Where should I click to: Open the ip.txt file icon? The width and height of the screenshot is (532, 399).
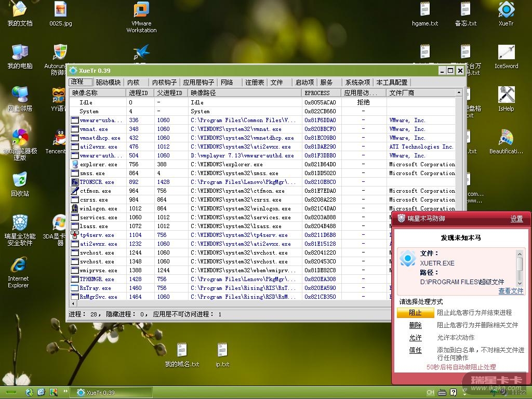(222, 351)
